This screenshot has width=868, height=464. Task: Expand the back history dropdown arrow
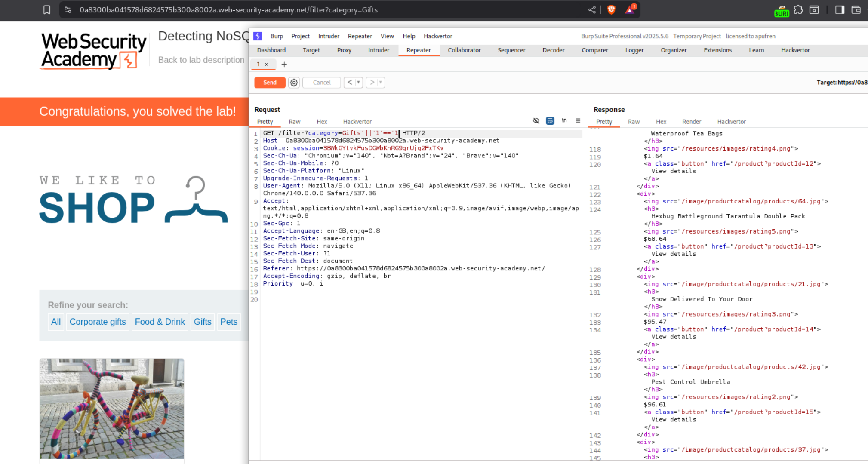tap(358, 83)
